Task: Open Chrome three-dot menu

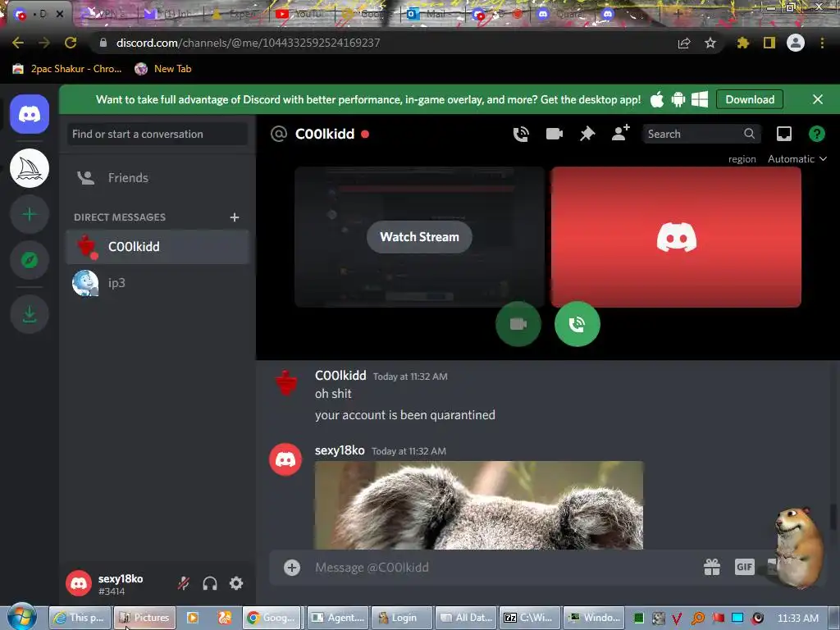Action: [822, 43]
